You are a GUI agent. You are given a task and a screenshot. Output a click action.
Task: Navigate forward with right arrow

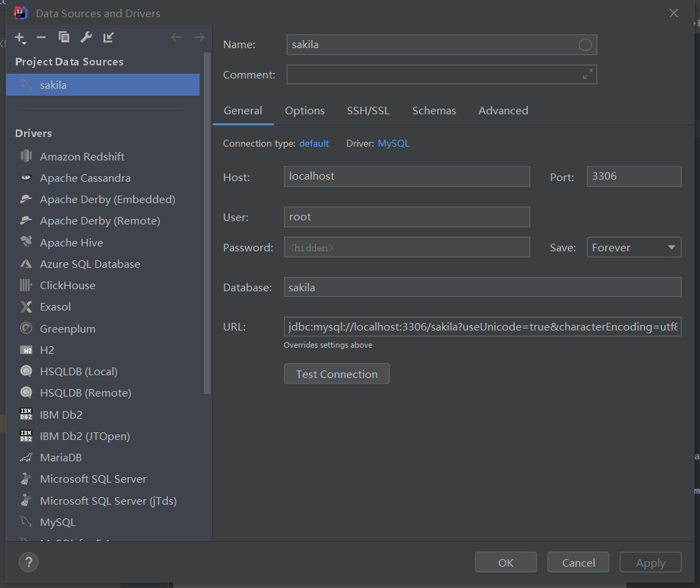(199, 37)
